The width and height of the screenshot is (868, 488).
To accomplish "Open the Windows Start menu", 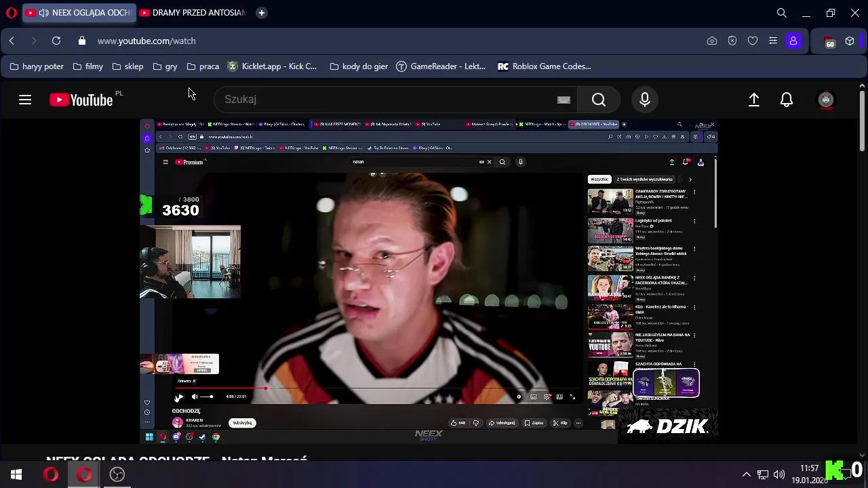I will click(16, 474).
